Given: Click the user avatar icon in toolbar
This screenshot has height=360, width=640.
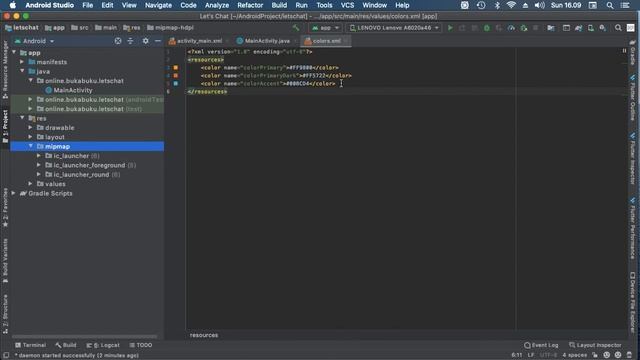Looking at the screenshot, I should [x=631, y=28].
